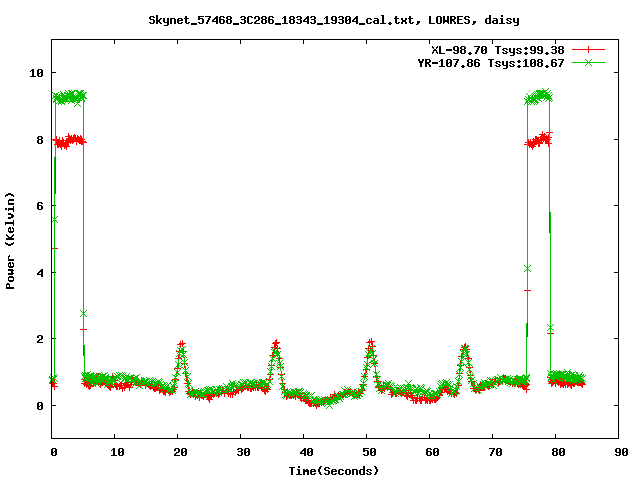Click x-axis tick label 80
Screen dimensions: 640x480
[558, 452]
